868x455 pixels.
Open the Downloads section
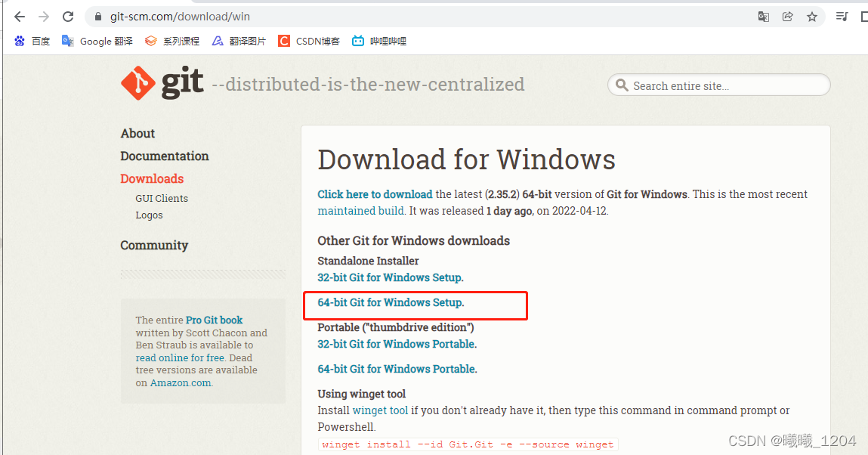pos(152,179)
